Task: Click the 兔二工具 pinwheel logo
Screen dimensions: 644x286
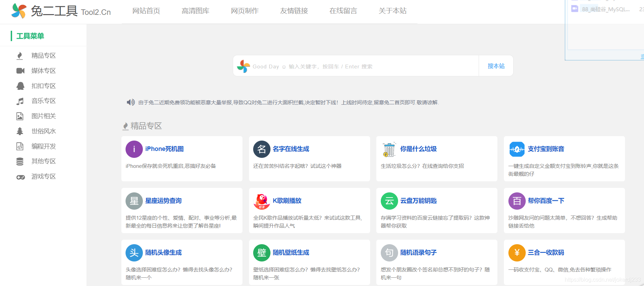Action: coord(19,11)
